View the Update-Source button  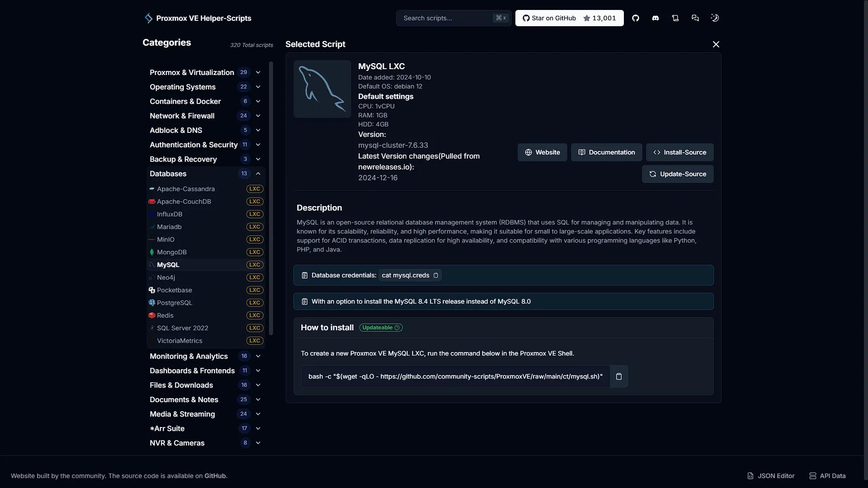click(678, 174)
